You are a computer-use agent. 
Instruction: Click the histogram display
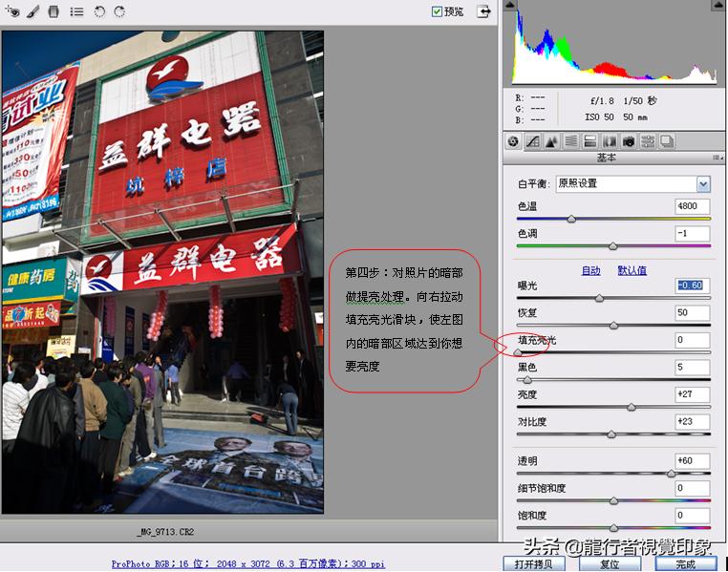point(613,46)
